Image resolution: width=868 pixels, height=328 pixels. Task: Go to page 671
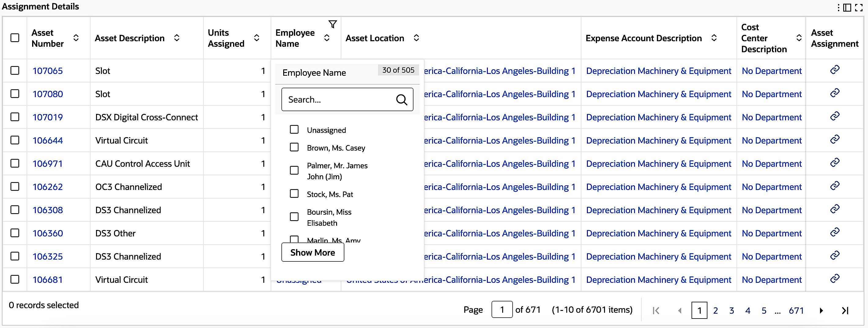tap(796, 311)
